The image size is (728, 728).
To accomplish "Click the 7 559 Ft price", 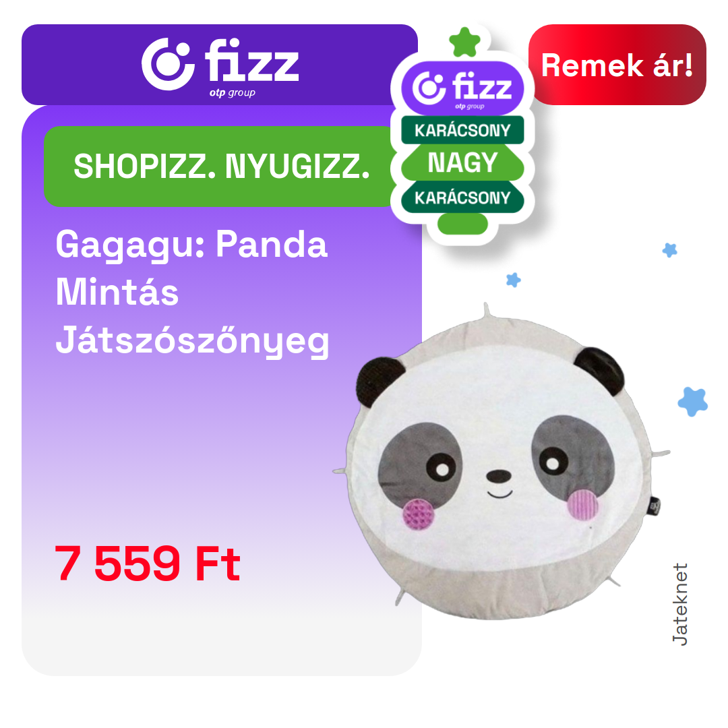I will tap(148, 564).
